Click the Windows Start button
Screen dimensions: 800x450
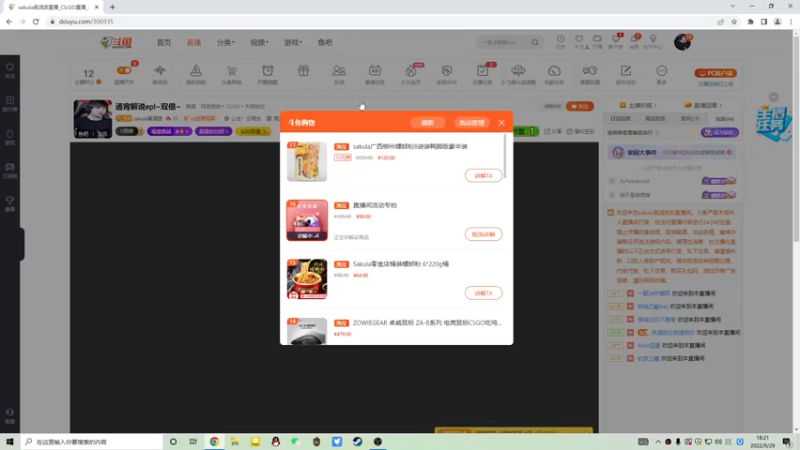tap(10, 441)
